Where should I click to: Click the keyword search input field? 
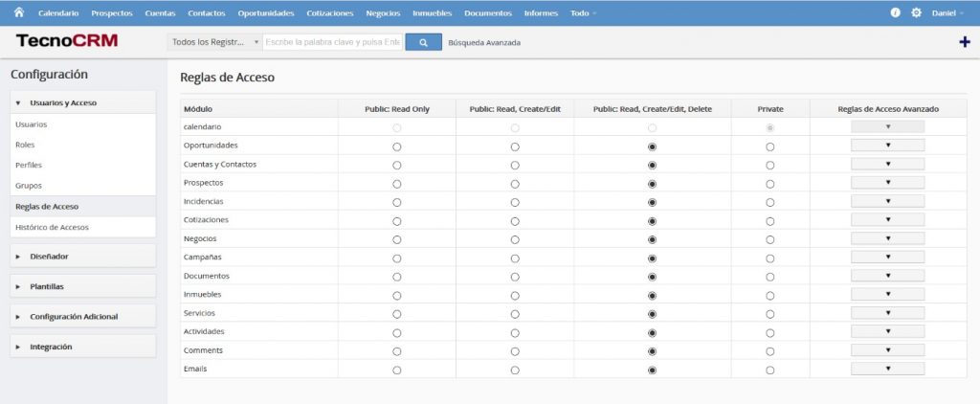332,42
